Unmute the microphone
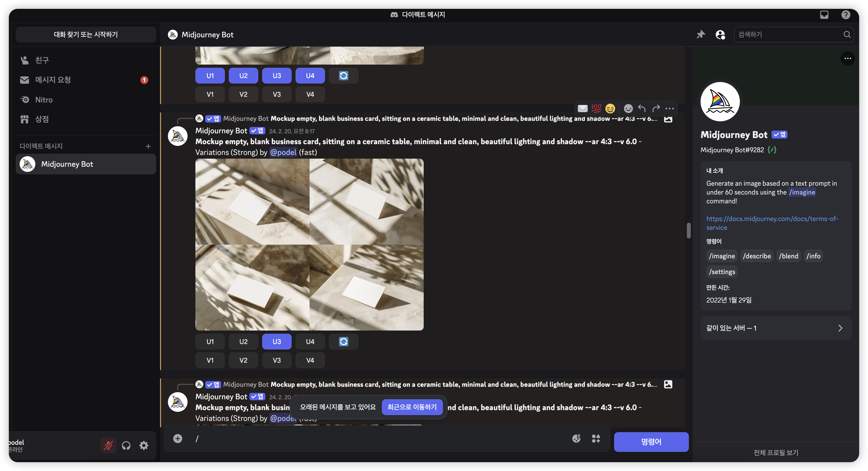 click(108, 445)
